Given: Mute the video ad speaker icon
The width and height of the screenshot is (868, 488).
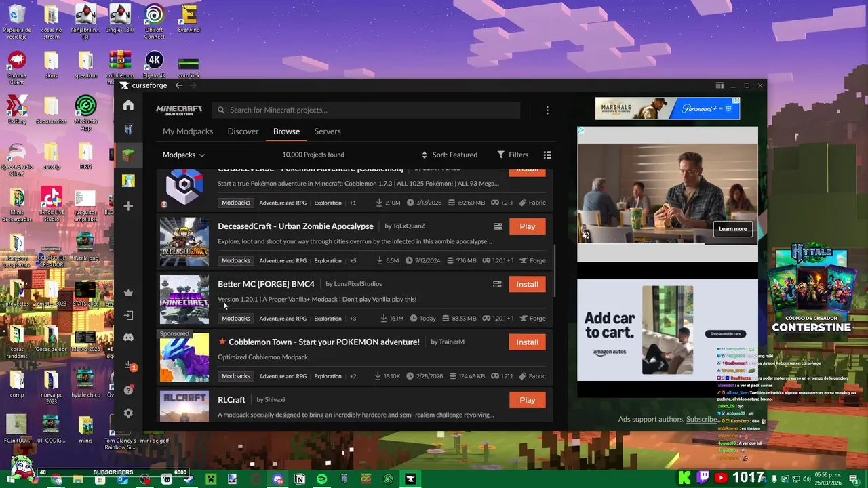Looking at the screenshot, I should click(586, 235).
